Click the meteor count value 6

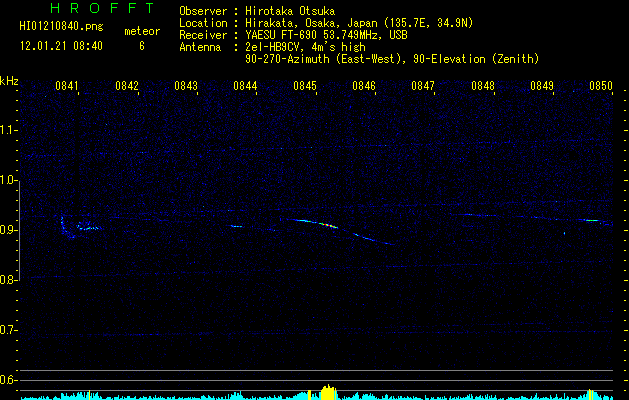(142, 46)
